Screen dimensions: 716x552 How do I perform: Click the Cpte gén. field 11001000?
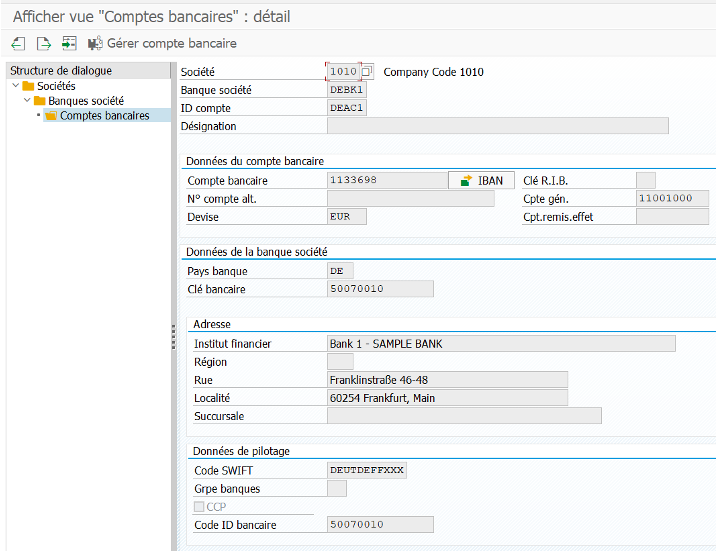665,199
